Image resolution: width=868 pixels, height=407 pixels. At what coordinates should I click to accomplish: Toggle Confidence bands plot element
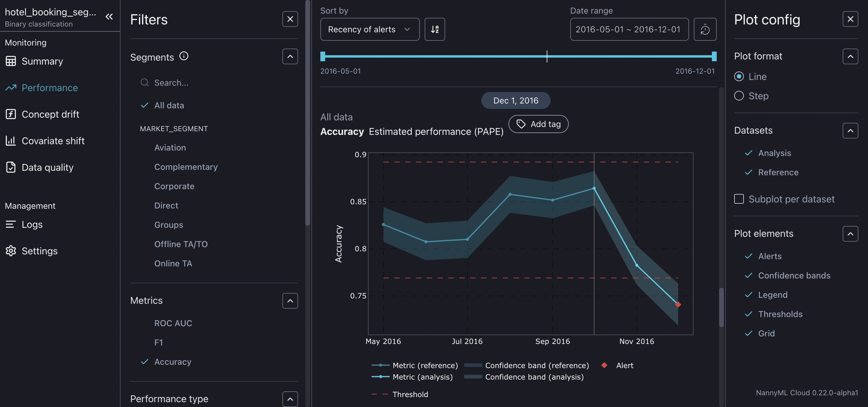(x=794, y=275)
